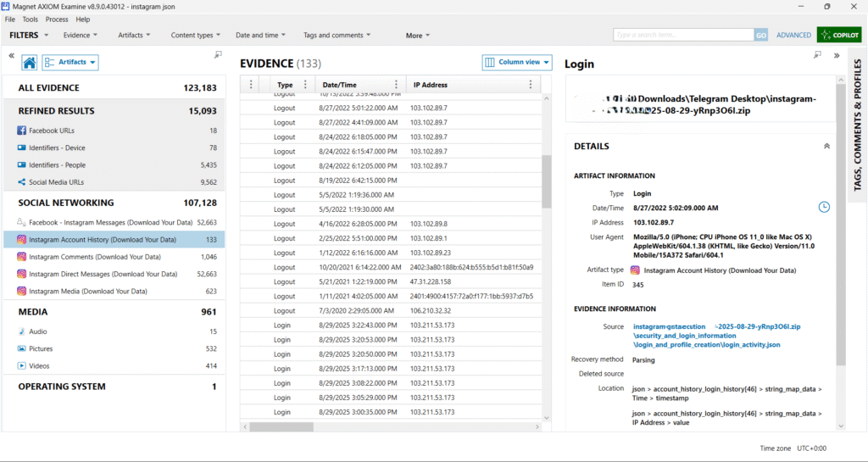868x462 pixels.
Task: Open Facebook URLs refined results
Action: (114, 131)
